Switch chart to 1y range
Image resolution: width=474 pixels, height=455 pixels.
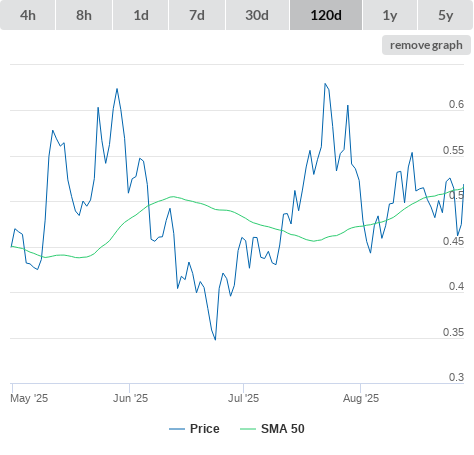point(390,15)
